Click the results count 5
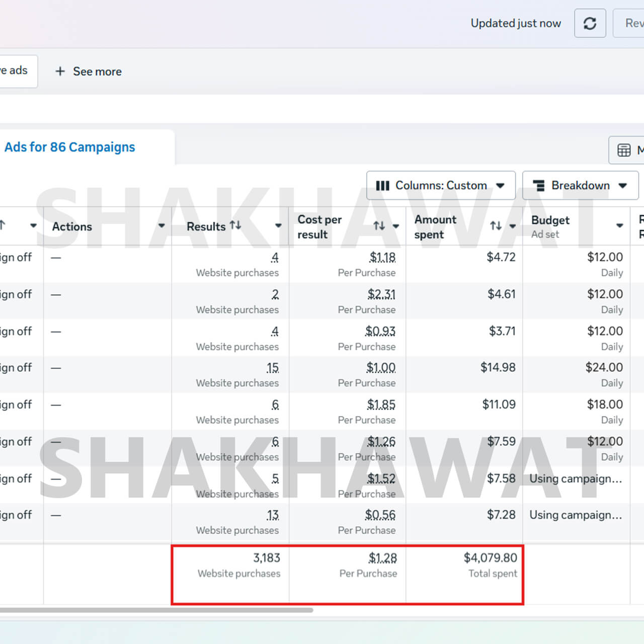This screenshot has width=644, height=644. point(275,478)
